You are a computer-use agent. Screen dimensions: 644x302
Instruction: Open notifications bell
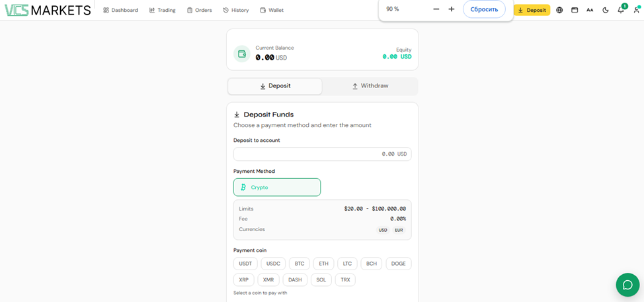coord(621,11)
